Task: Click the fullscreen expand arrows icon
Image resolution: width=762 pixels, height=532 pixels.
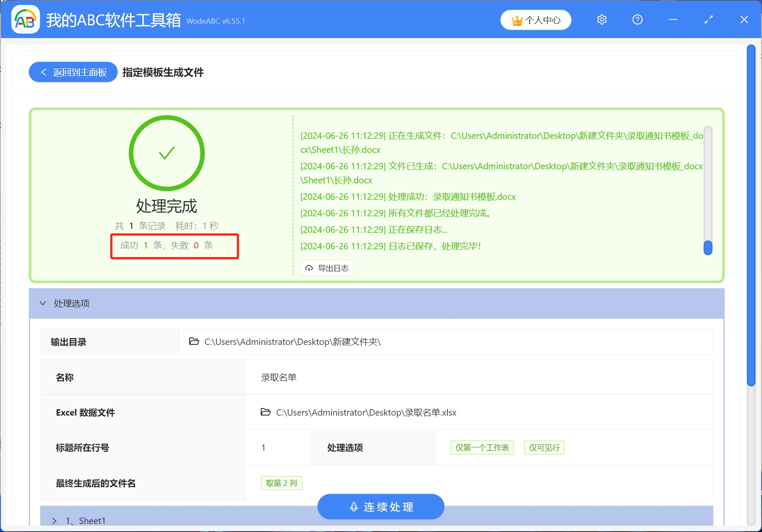Action: click(708, 19)
